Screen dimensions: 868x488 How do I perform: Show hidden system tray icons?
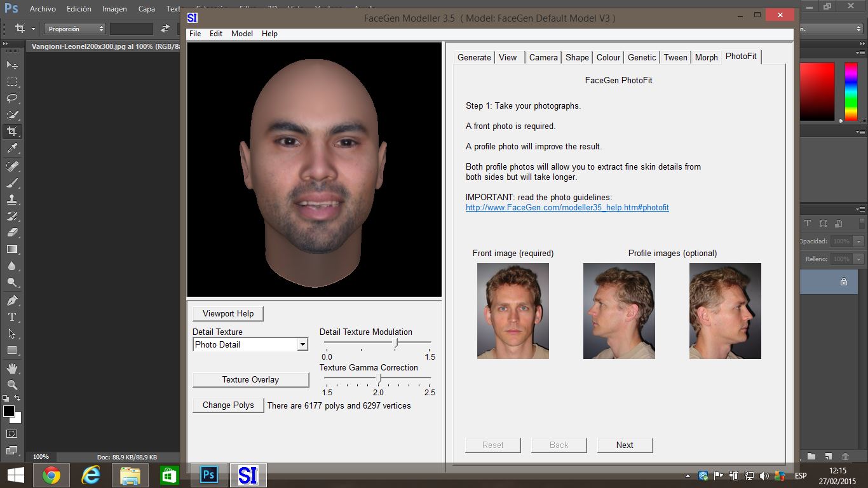coord(688,476)
